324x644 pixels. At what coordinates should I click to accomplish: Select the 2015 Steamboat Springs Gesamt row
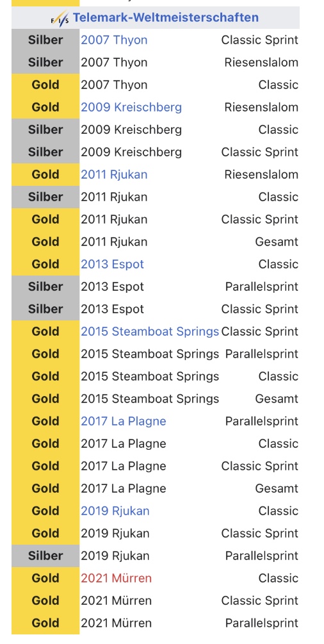point(155,399)
